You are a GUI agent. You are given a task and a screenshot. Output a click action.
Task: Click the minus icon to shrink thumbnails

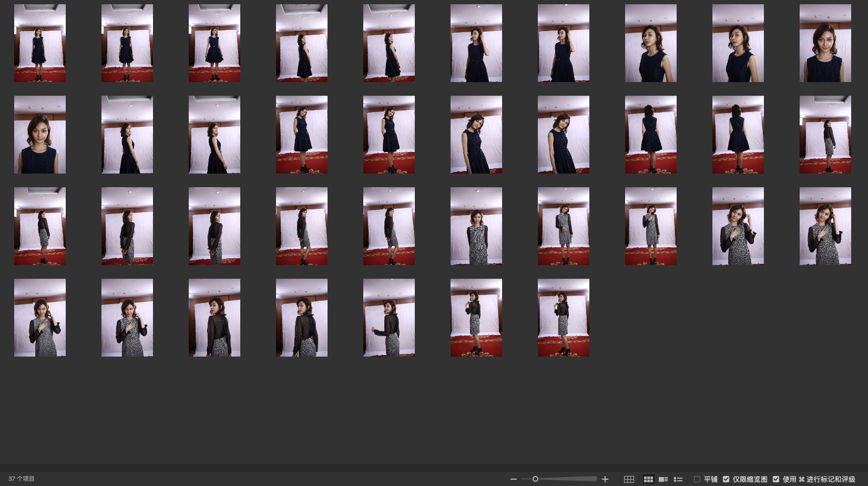514,479
